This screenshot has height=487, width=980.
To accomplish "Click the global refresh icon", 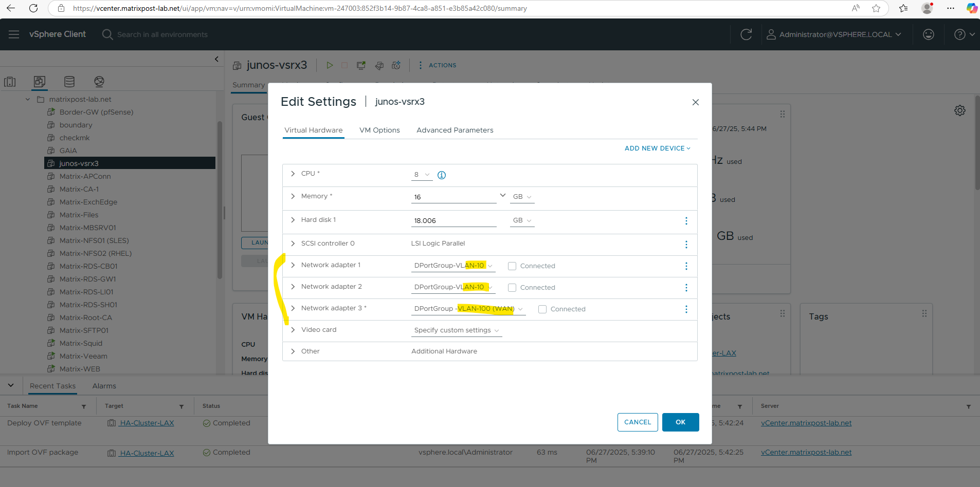I will (x=746, y=34).
